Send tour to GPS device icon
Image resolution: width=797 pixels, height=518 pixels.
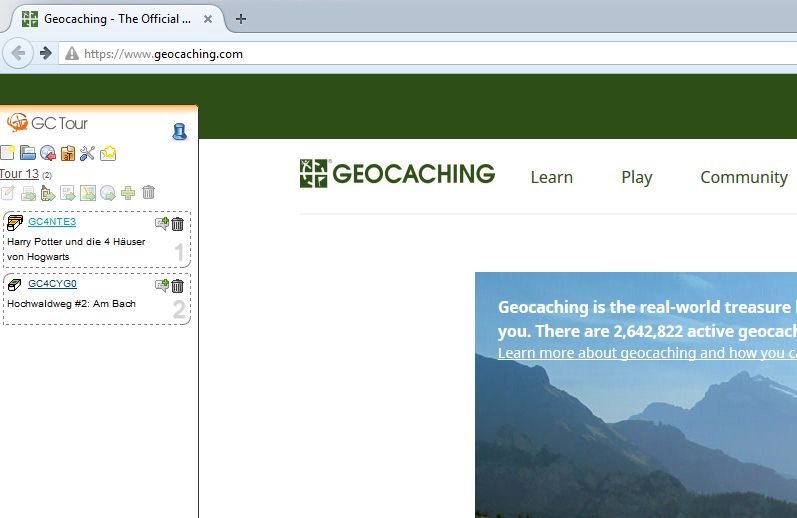coord(48,193)
